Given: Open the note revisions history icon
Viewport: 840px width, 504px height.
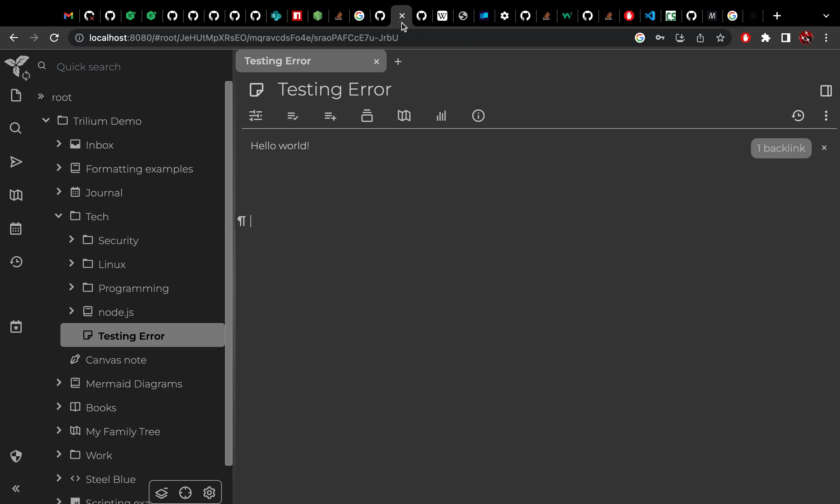Looking at the screenshot, I should 797,116.
